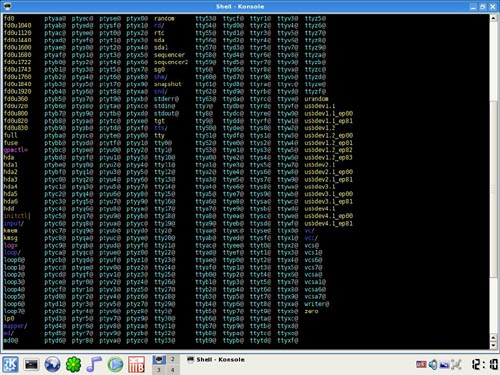Open the network monitor tray icon
This screenshot has width=500, height=375.
(x=444, y=365)
